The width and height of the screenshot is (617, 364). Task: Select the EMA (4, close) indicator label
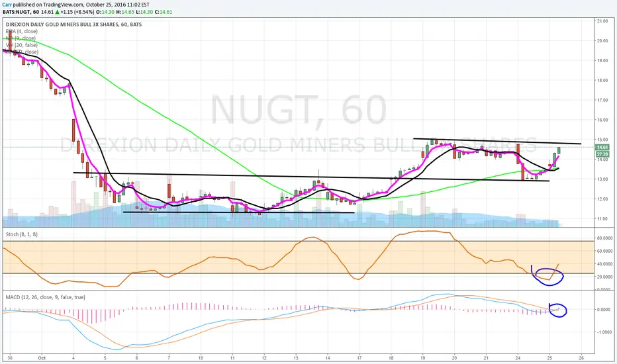coord(22,32)
